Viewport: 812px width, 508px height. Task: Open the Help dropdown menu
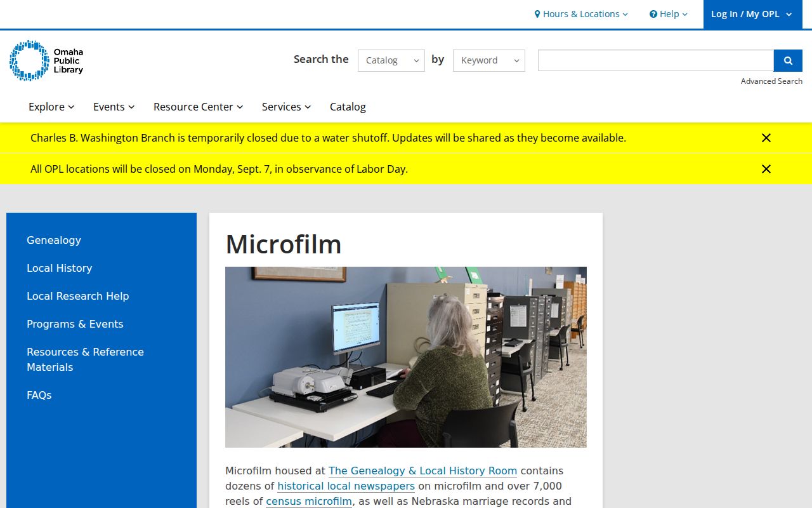point(669,14)
